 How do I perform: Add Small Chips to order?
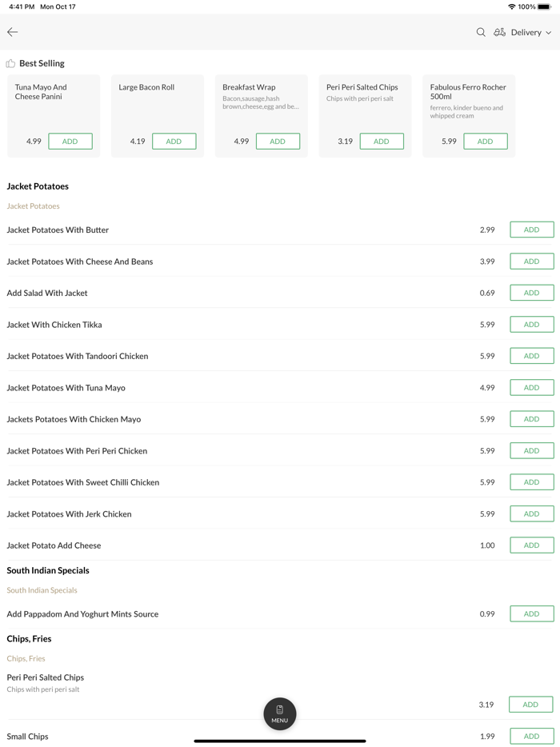click(532, 736)
